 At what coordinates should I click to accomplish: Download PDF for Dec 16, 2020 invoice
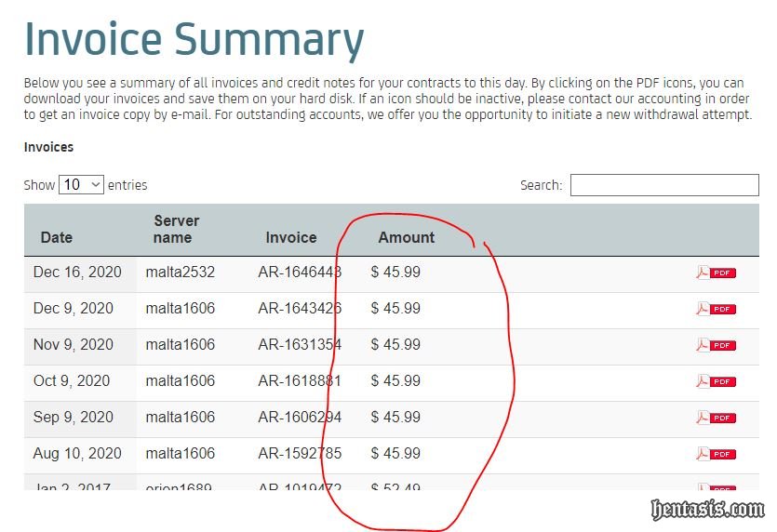click(716, 273)
